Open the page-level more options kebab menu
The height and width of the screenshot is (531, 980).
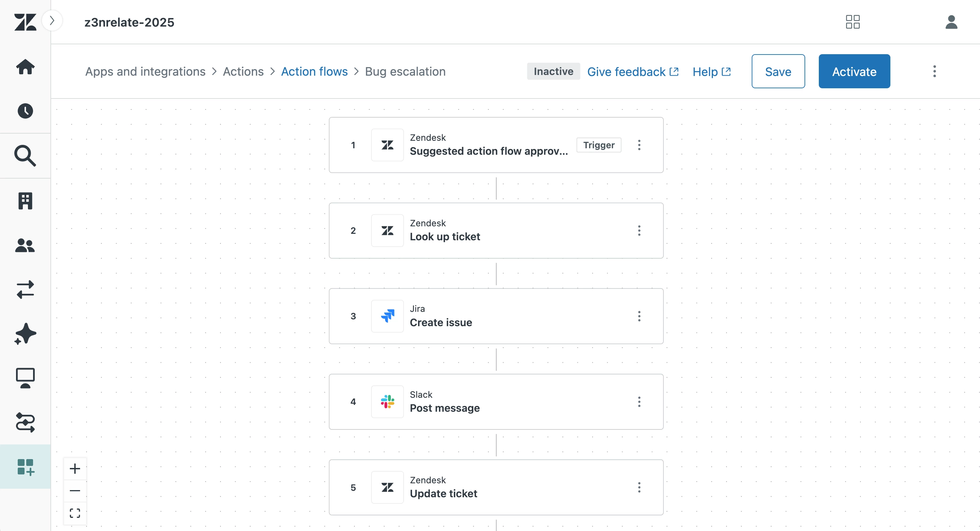(x=934, y=71)
